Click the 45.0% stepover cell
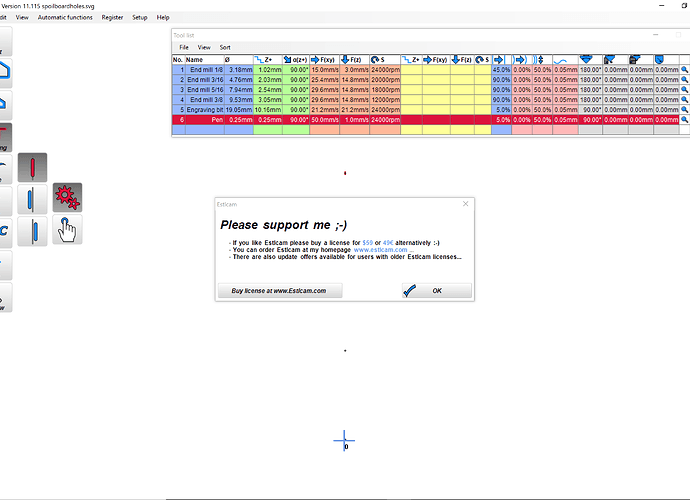This screenshot has height=500, width=690. coord(501,70)
